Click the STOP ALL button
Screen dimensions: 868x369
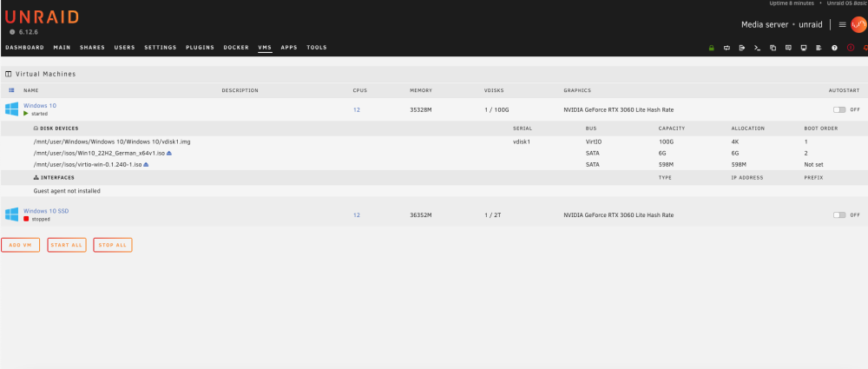tap(112, 245)
